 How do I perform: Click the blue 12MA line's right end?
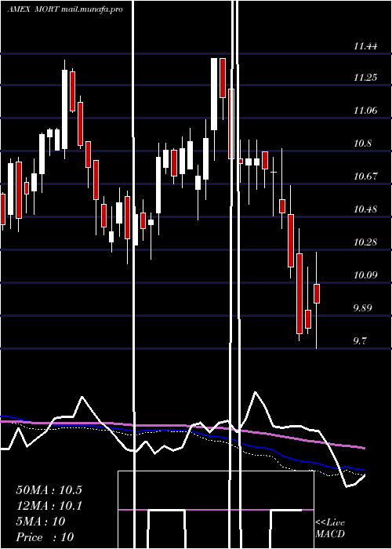[x=364, y=470]
